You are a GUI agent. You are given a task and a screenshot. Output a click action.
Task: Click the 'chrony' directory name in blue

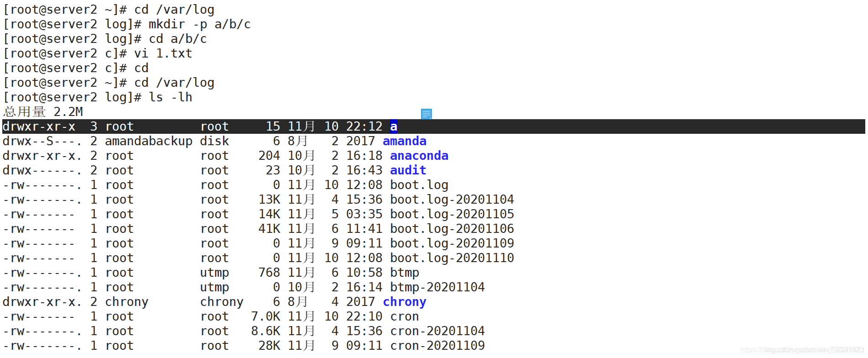coord(405,302)
